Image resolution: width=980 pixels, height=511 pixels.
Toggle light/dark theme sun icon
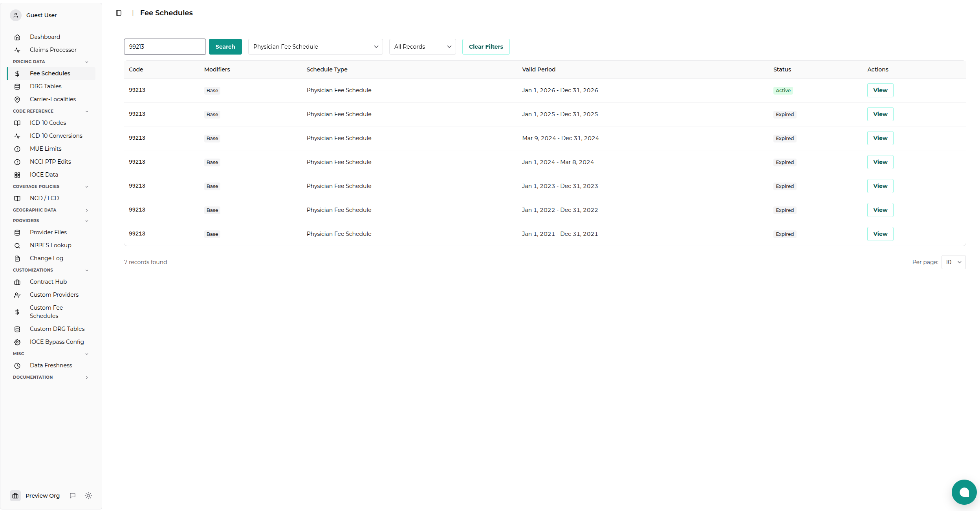point(88,496)
